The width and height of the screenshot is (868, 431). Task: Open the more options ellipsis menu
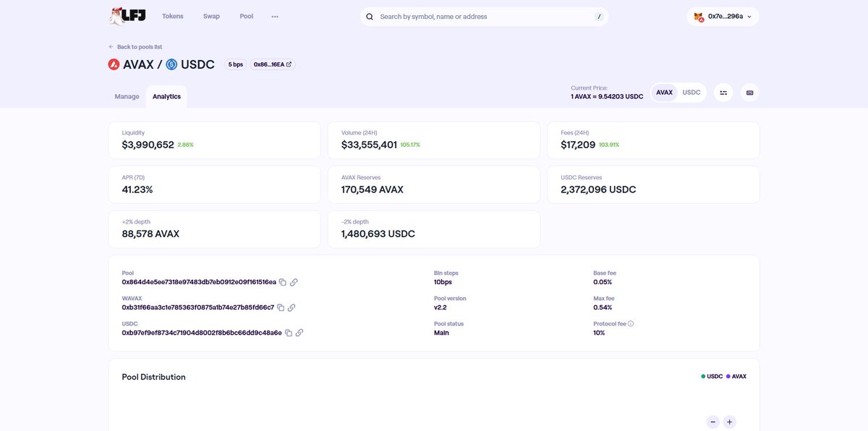coord(275,17)
